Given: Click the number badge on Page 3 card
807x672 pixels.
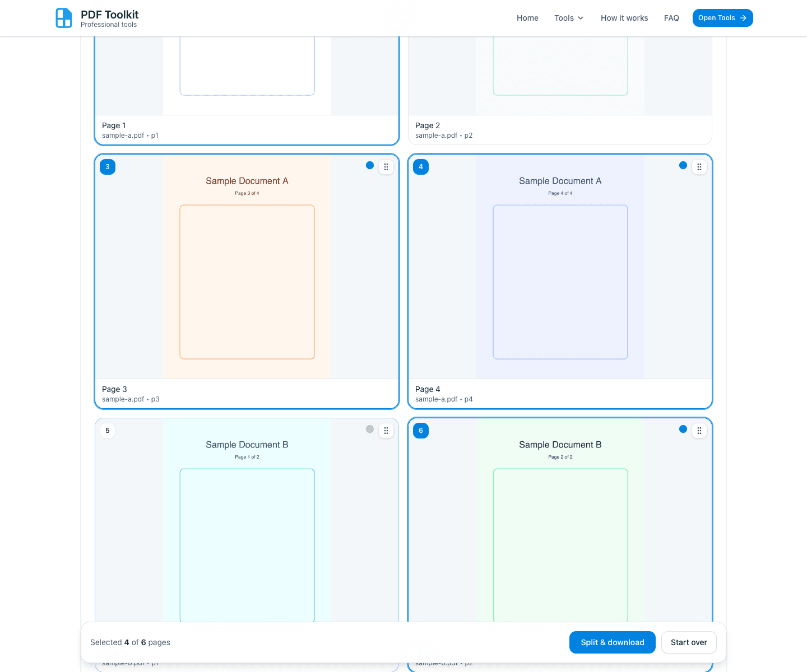Looking at the screenshot, I should 107,166.
